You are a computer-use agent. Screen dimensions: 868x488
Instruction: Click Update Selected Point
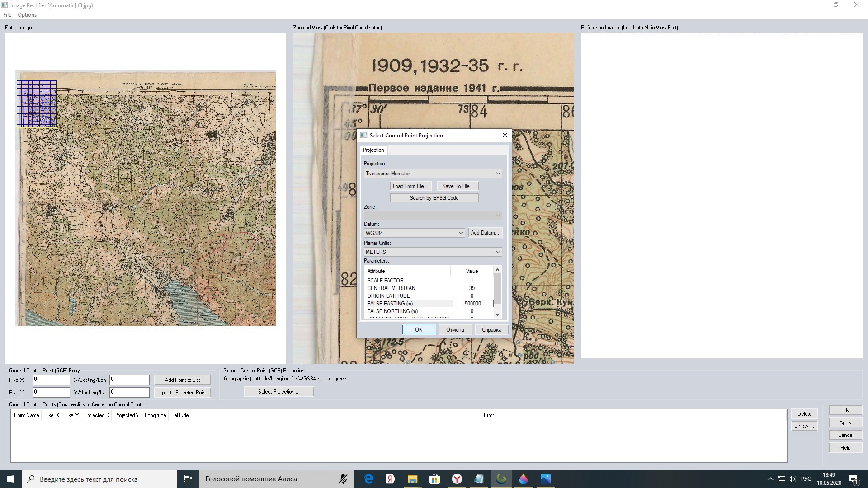pyautogui.click(x=182, y=393)
